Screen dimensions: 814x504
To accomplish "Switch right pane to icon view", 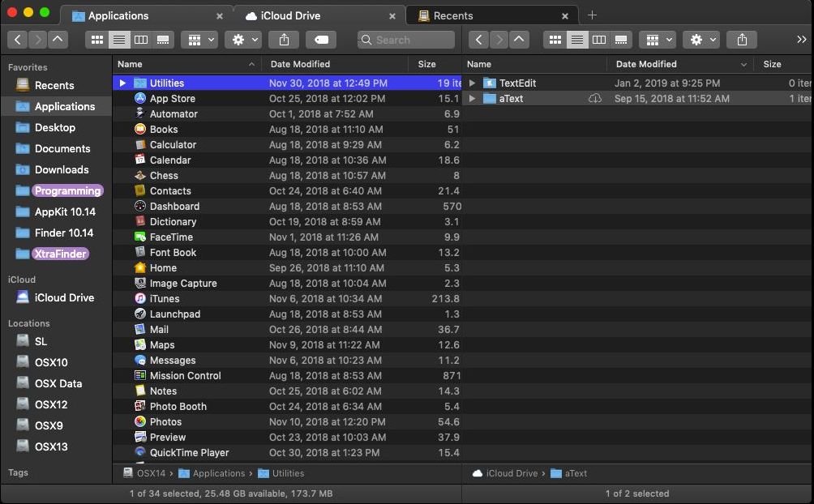I will (555, 40).
